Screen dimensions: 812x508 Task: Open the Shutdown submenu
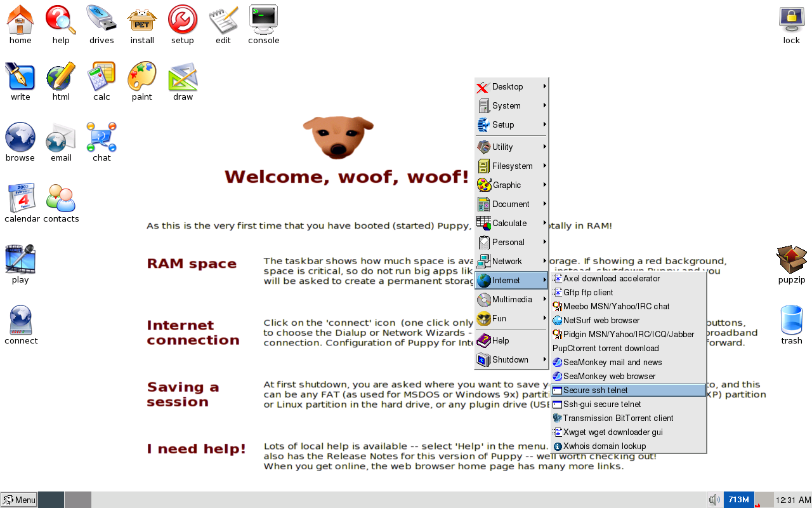point(511,360)
